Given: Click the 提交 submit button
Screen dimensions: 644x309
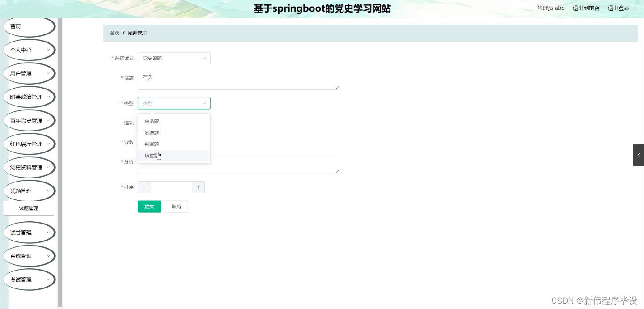Looking at the screenshot, I should [x=149, y=207].
